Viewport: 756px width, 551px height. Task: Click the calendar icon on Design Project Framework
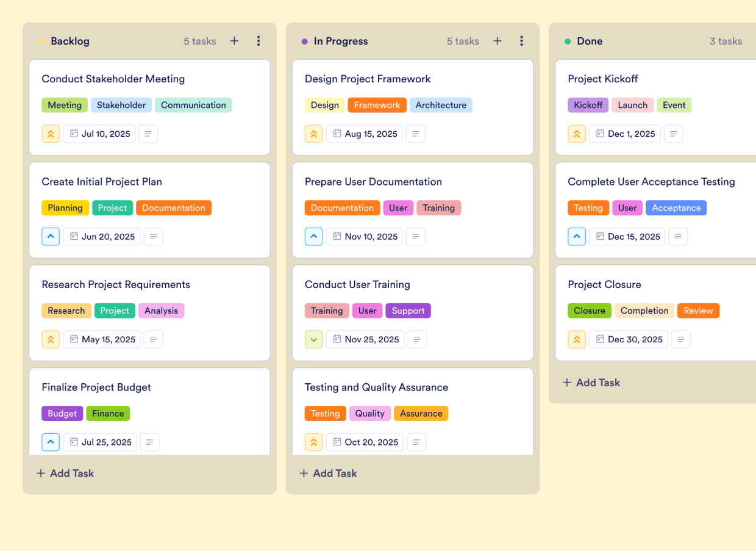coord(338,134)
